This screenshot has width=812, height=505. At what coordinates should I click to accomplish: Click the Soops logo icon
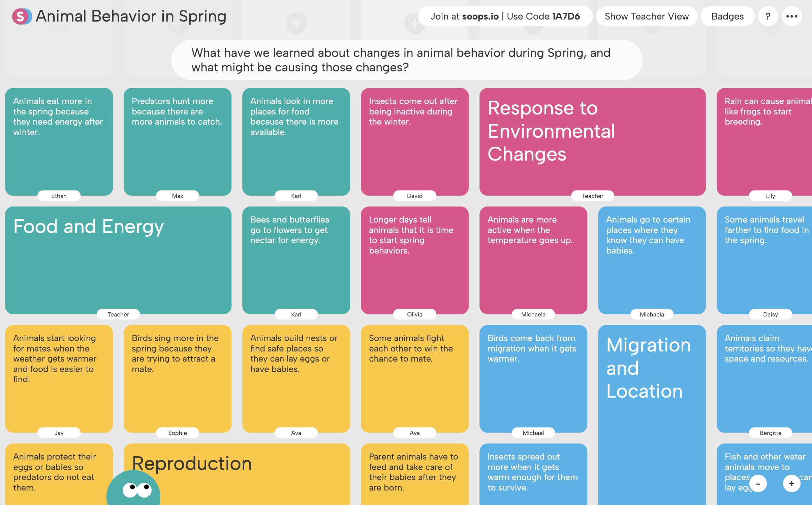[22, 16]
